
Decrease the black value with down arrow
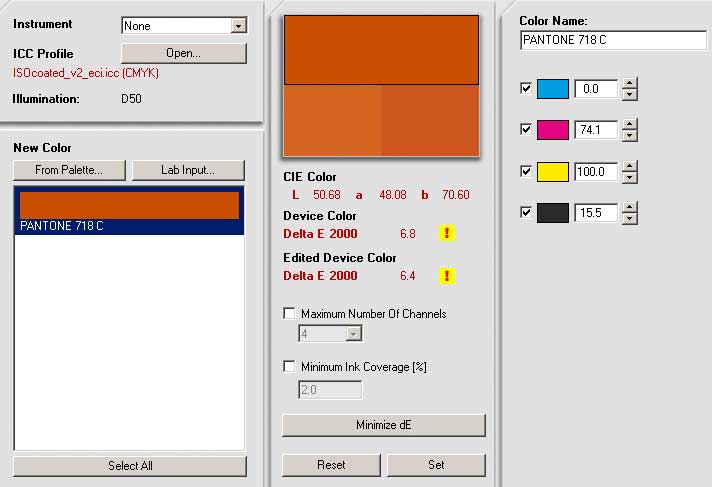(629, 219)
